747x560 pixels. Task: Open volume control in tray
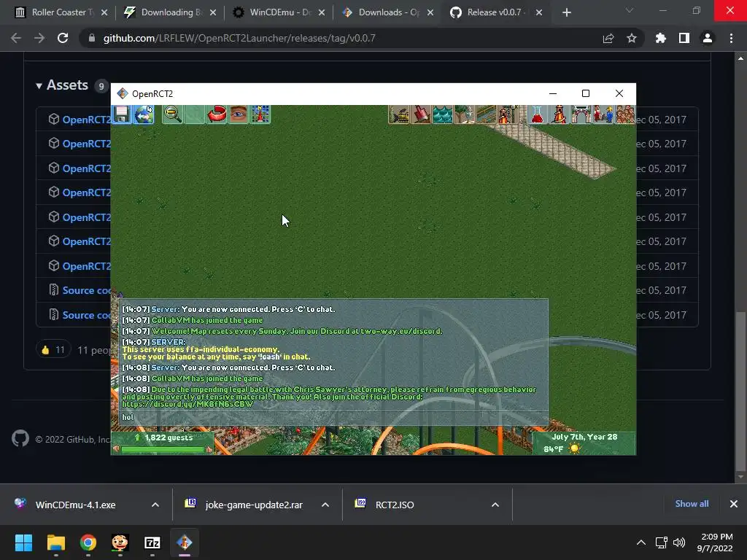point(679,542)
